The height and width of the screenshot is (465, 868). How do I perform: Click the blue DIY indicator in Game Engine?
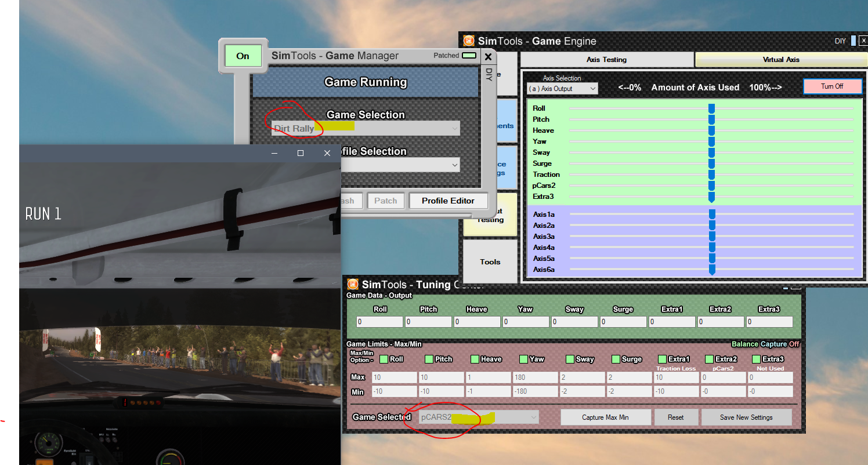tap(853, 41)
